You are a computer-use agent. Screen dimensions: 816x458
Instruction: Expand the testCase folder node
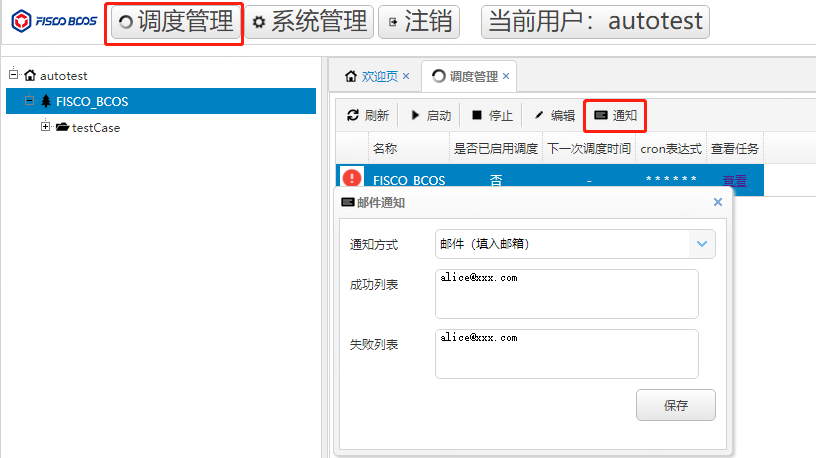46,126
